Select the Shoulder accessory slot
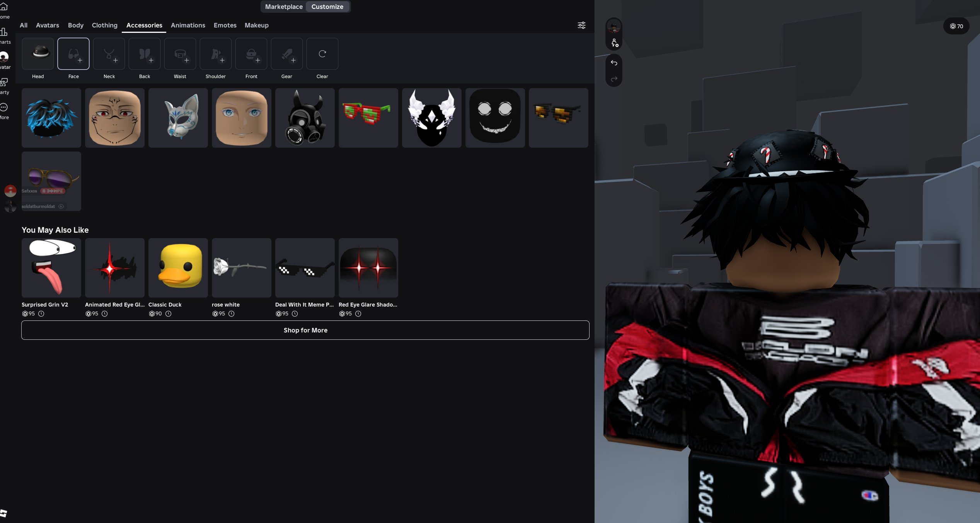 click(x=216, y=54)
